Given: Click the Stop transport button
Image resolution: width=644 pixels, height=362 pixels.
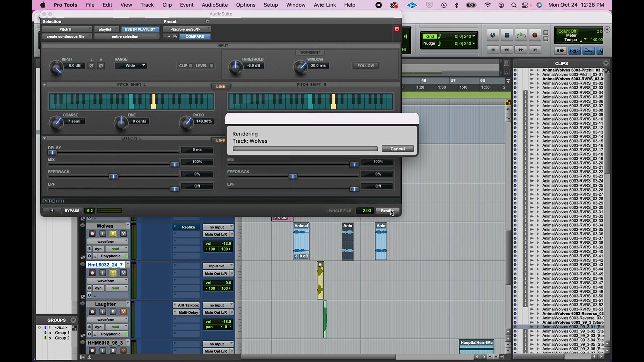Looking at the screenshot, I should click(x=507, y=35).
